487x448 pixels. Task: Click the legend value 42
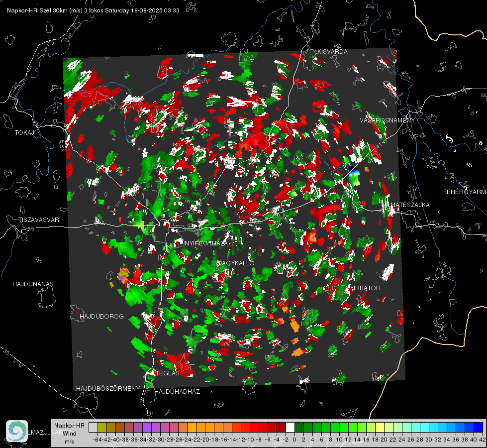coord(482,440)
